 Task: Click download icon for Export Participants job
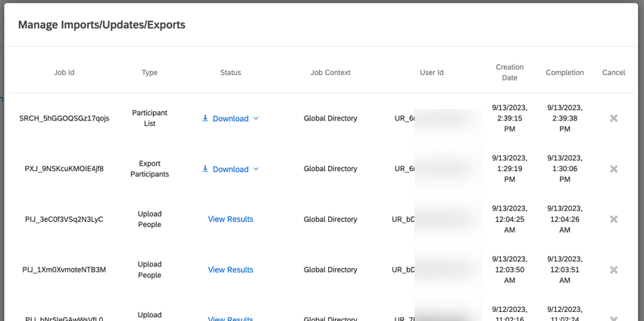pos(205,169)
